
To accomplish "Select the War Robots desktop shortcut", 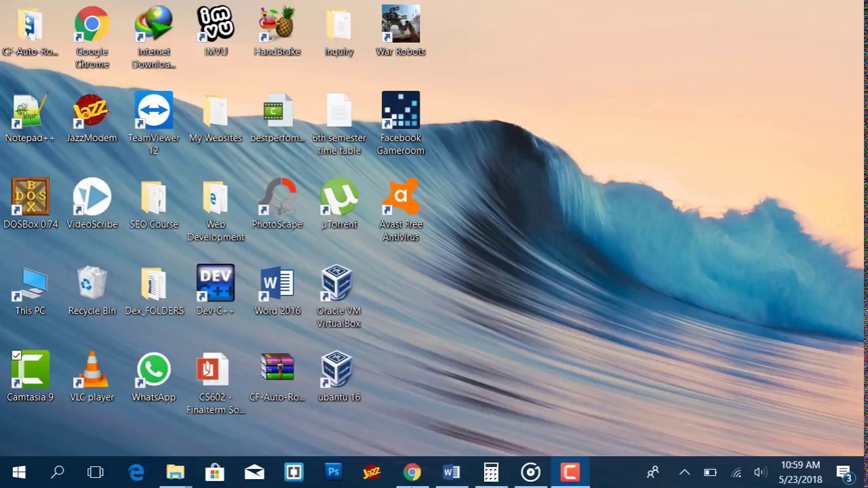I will (x=401, y=32).
